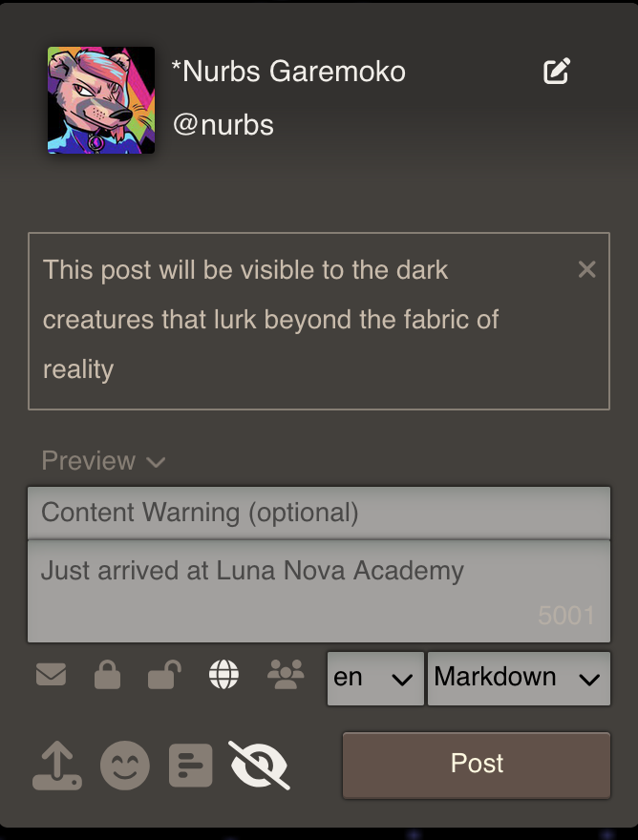The width and height of the screenshot is (638, 840).
Task: Open the file upload attachment icon
Action: 57,766
